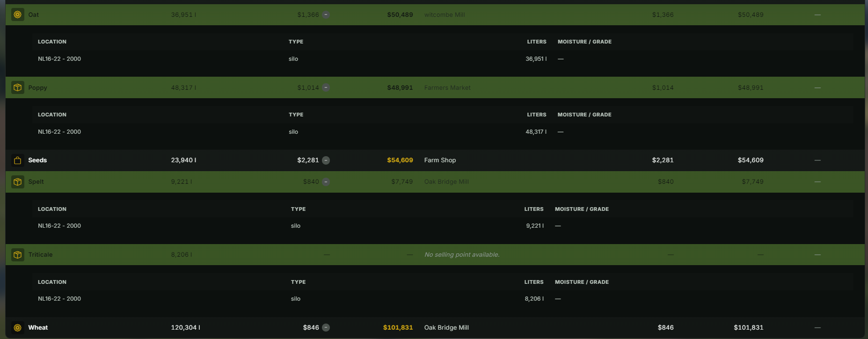868x339 pixels.
Task: Click minus badge beside Seeds price $2,281
Action: tap(326, 160)
